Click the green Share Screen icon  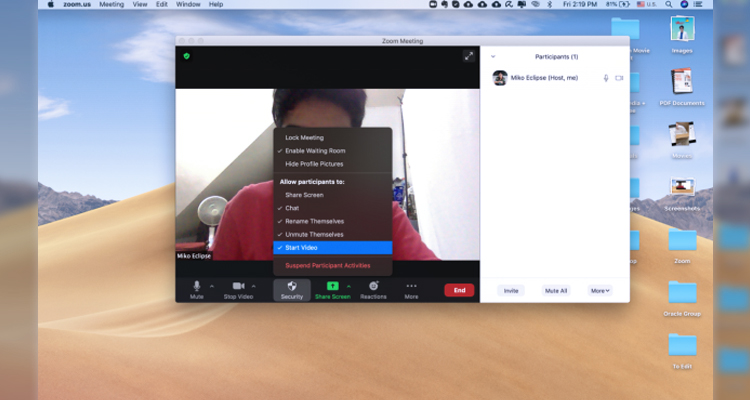click(x=332, y=286)
